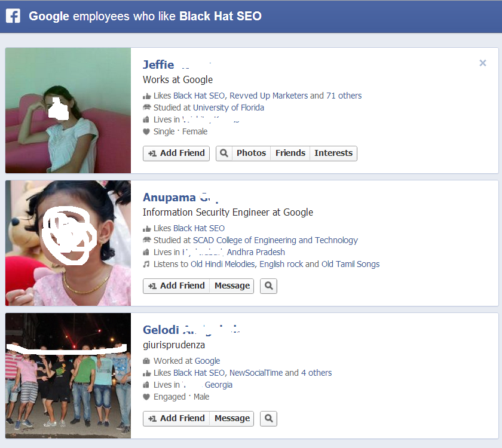Click 'Information Security Engineer at Google' text
The height and width of the screenshot is (448, 502).
(x=228, y=213)
